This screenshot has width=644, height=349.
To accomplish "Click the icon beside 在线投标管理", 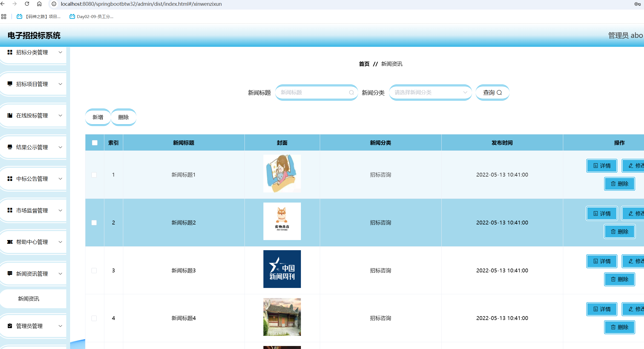I will (10, 115).
